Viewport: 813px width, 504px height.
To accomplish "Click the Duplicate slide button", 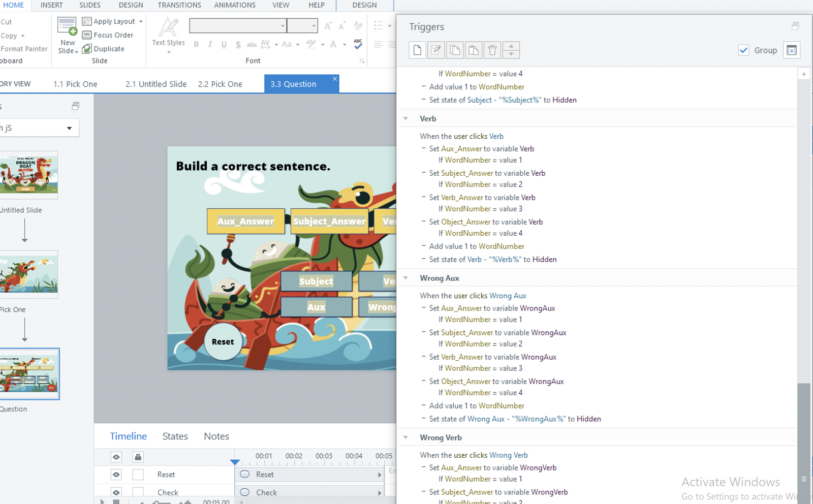I will click(x=103, y=49).
